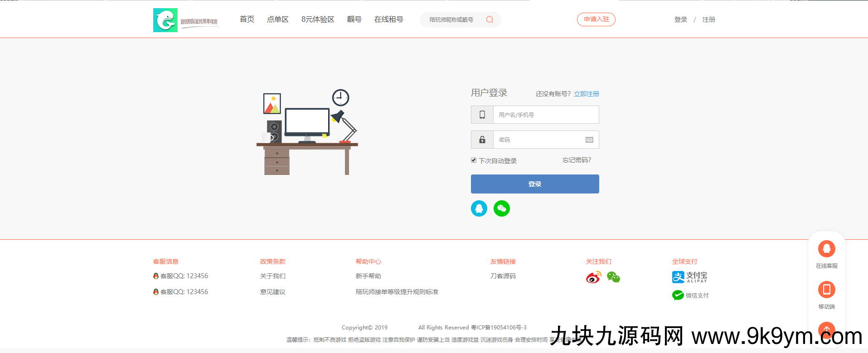The height and width of the screenshot is (353, 868).
Task: Click the second 客服QQ penguin icon
Action: (x=156, y=292)
